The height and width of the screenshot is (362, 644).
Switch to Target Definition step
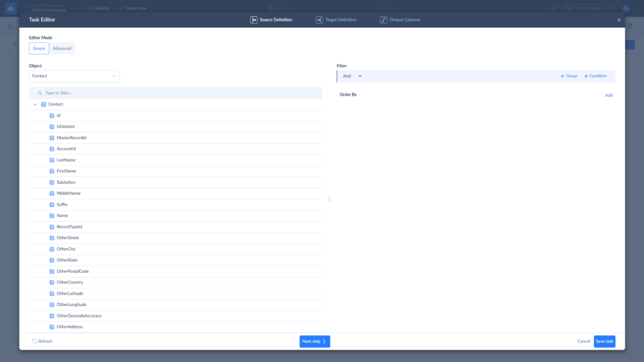pos(336,20)
